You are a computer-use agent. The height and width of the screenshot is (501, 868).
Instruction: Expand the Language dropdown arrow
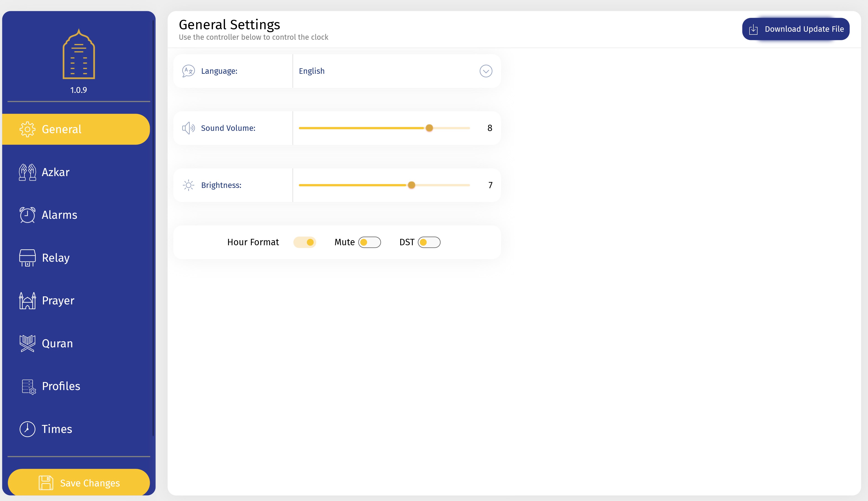tap(486, 71)
